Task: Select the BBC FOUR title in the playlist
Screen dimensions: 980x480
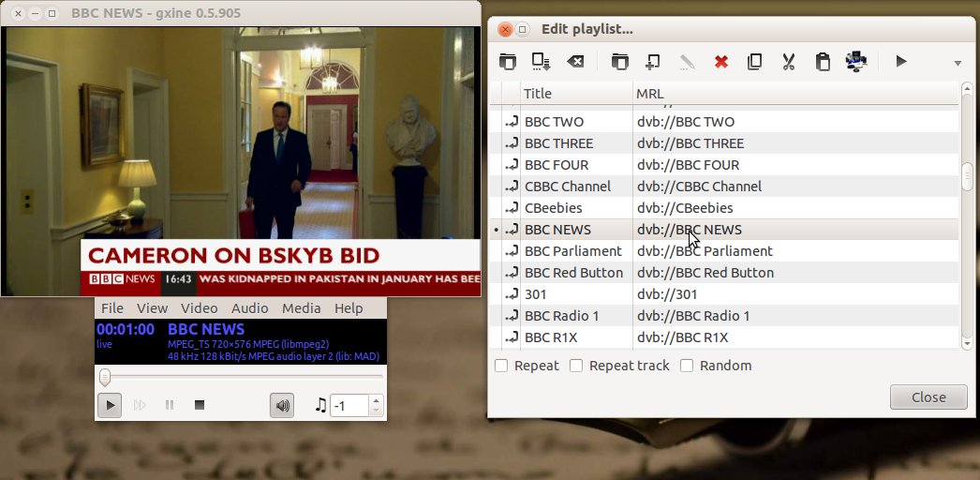Action: 557,165
